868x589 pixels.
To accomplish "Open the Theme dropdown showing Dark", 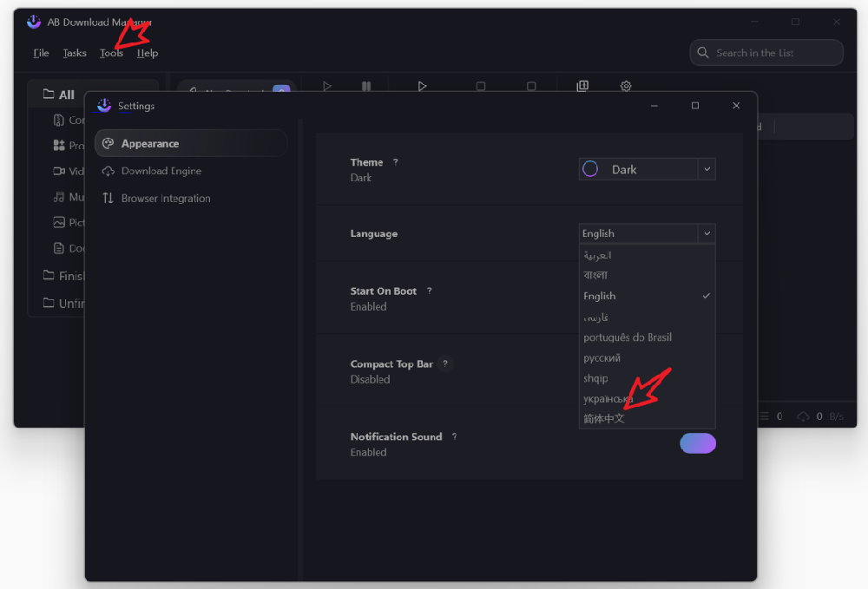I will click(x=647, y=169).
